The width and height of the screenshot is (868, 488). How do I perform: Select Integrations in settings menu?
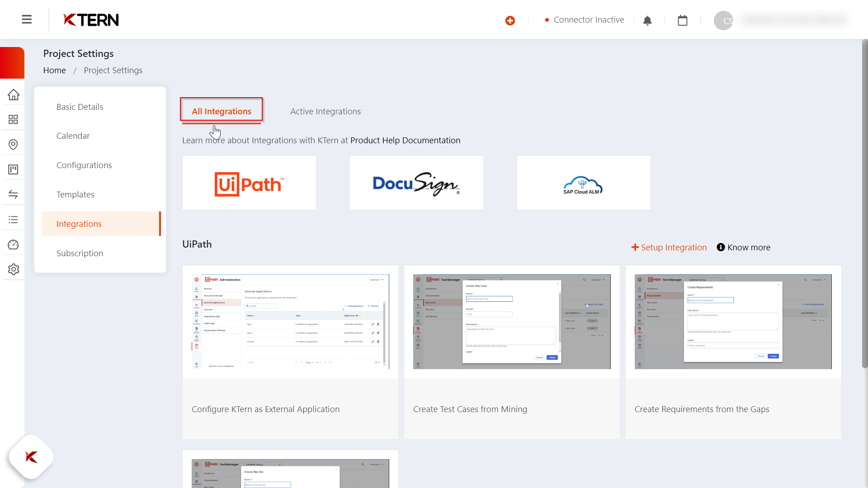[x=101, y=224]
